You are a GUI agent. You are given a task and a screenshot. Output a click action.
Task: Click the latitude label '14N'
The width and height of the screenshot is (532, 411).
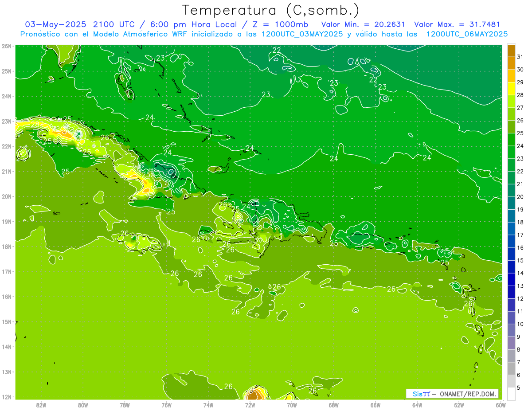(6, 347)
